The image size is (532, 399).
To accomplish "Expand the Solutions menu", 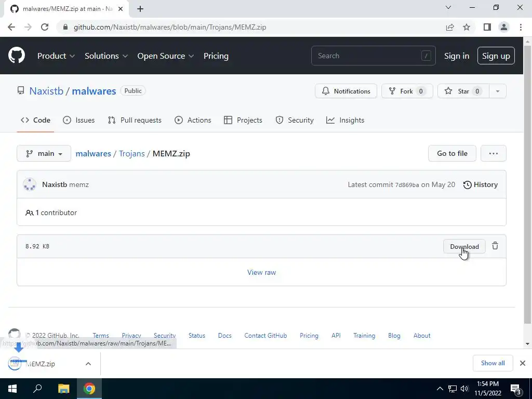I will click(x=106, y=56).
